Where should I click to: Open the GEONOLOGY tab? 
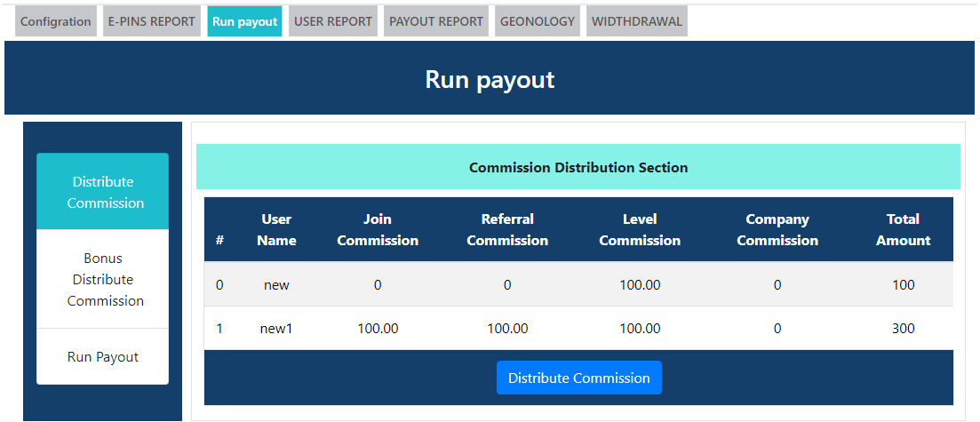click(538, 21)
